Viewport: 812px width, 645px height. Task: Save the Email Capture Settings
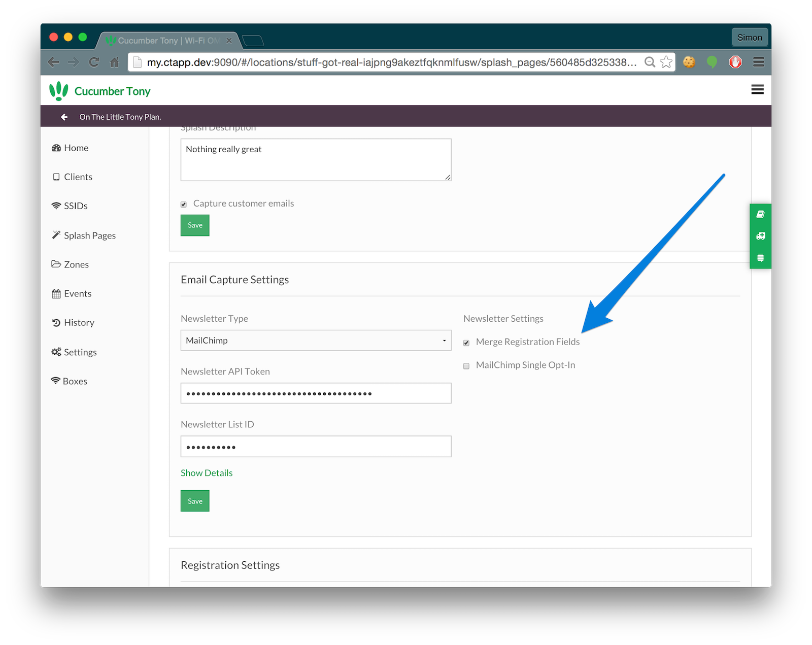[x=195, y=501]
